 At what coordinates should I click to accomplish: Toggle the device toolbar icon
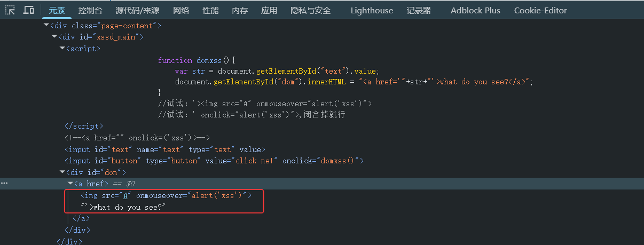29,10
